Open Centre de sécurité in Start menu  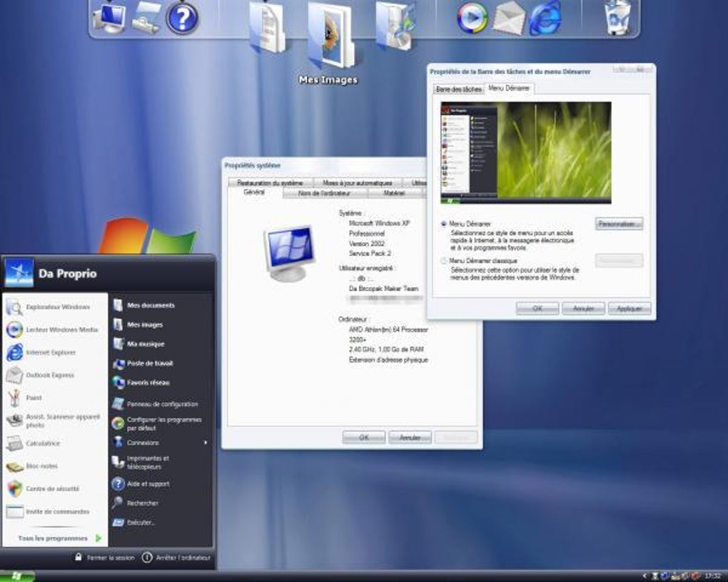point(52,489)
